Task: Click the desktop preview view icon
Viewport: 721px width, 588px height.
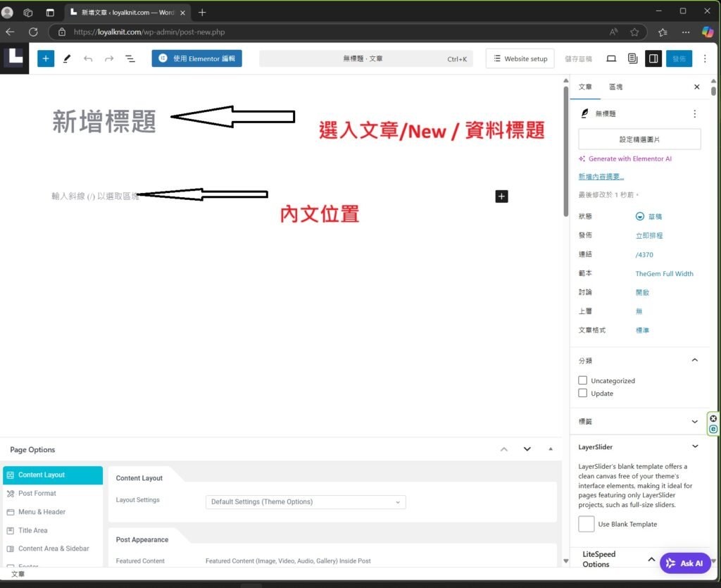Action: click(611, 58)
